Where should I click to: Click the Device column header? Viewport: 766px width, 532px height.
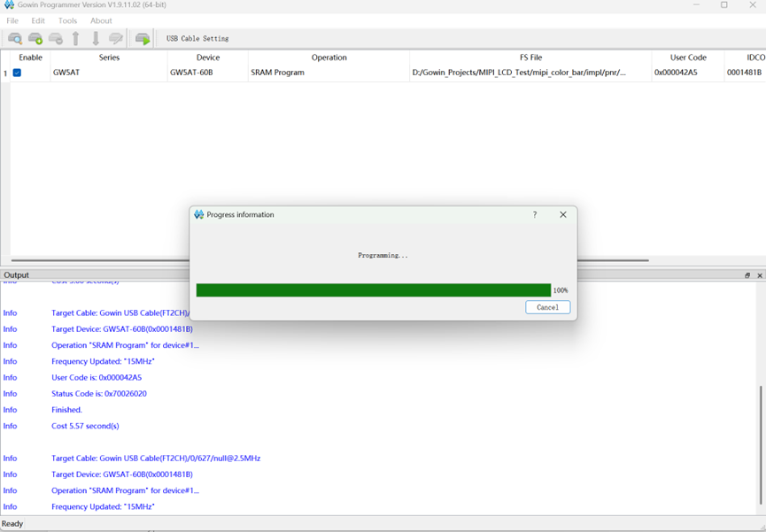(207, 58)
